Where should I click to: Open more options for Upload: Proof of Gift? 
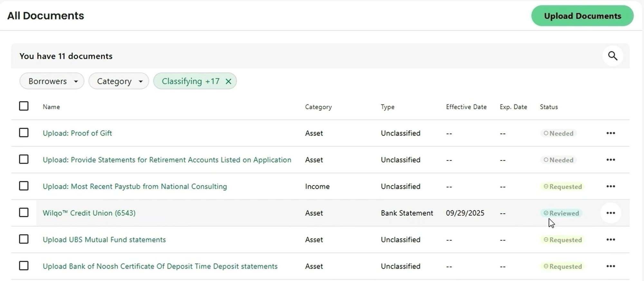[x=611, y=133]
